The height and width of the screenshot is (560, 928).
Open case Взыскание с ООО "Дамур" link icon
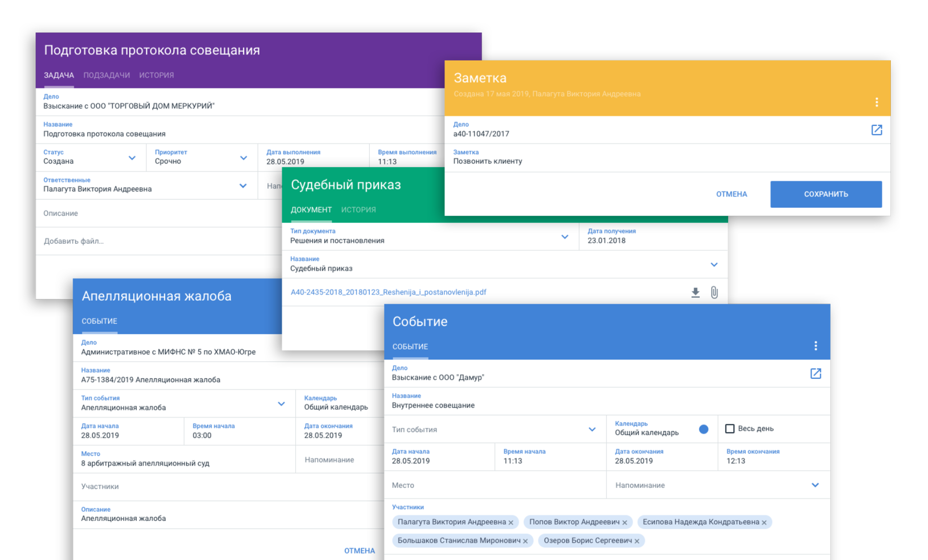tap(815, 373)
